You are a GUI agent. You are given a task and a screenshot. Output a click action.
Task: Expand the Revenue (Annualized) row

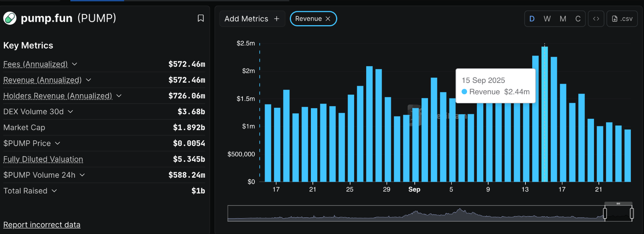(x=88, y=80)
